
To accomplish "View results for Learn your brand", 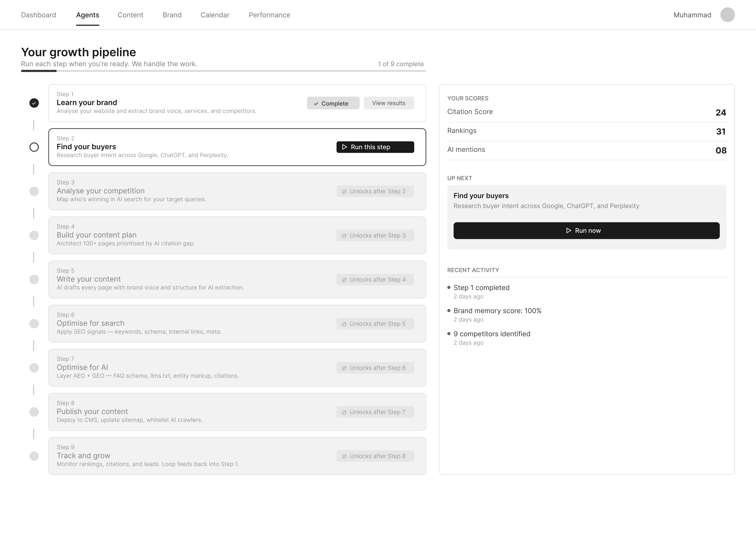I will coord(389,103).
